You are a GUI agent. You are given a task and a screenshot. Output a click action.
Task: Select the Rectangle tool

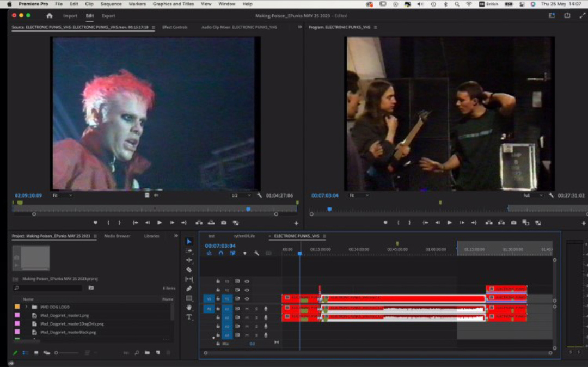coord(189,298)
